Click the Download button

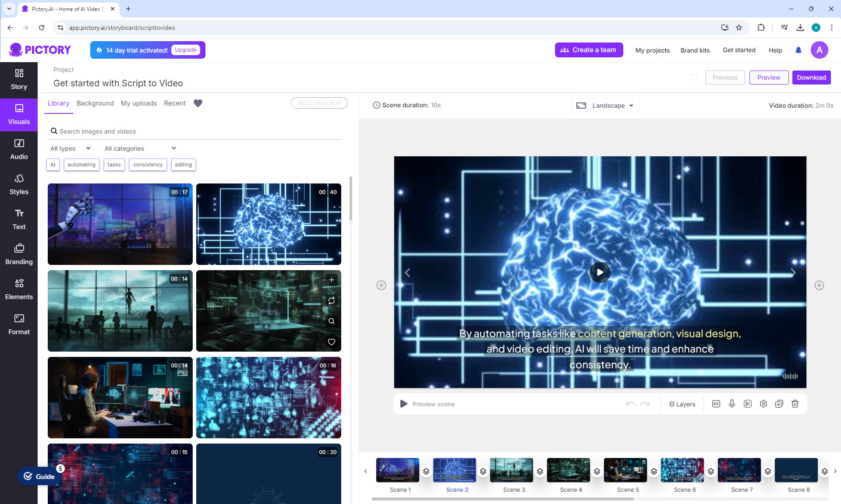(811, 78)
